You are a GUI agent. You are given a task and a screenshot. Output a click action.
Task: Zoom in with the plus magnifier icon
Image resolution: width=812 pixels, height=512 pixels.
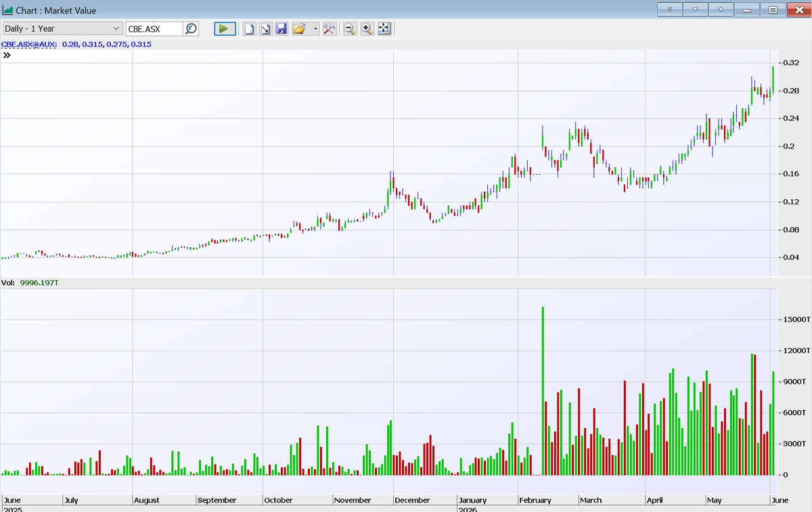(x=367, y=28)
